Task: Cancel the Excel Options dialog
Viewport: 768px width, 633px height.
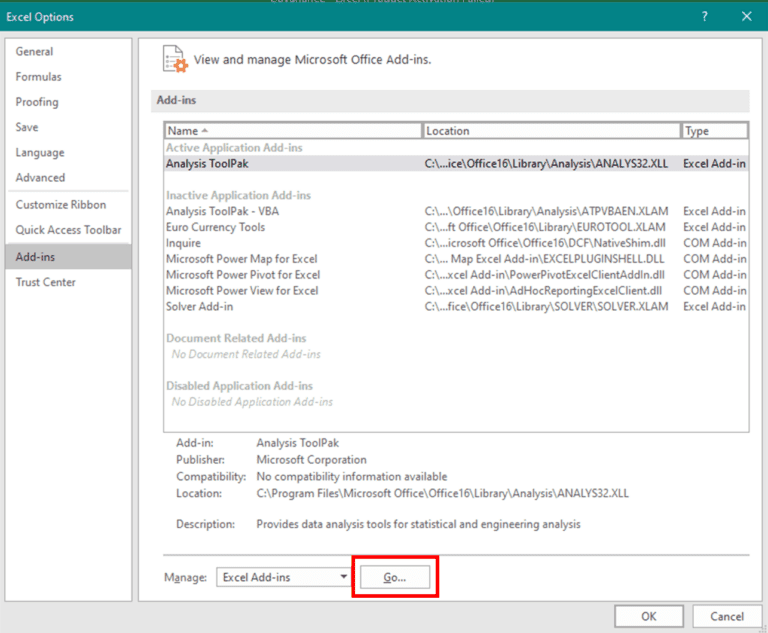Action: coord(720,616)
